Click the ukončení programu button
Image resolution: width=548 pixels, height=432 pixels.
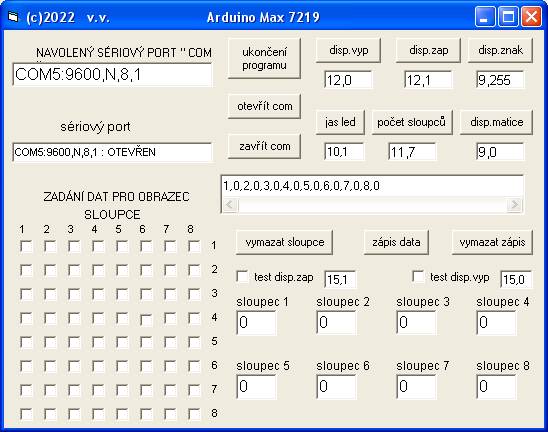tap(264, 58)
